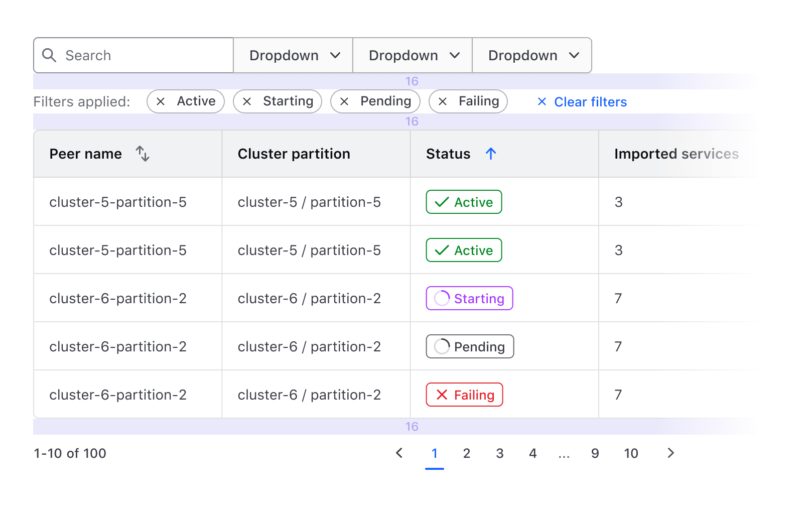812x507 pixels.
Task: Click inside the Search field
Action: [146, 55]
